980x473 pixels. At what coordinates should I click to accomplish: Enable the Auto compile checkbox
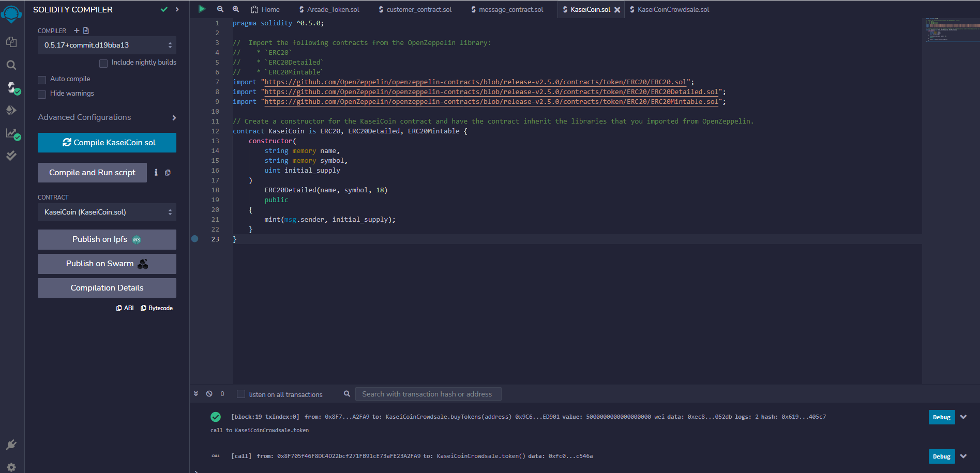coord(42,80)
